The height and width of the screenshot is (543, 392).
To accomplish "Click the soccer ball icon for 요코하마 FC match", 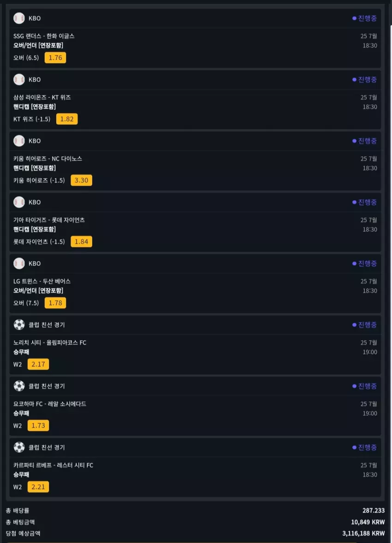I will click(19, 386).
